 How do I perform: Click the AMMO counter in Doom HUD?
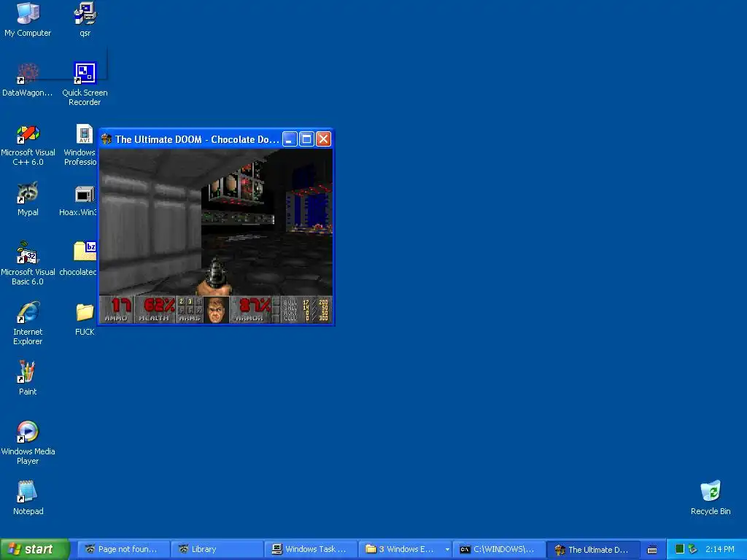[x=116, y=309]
